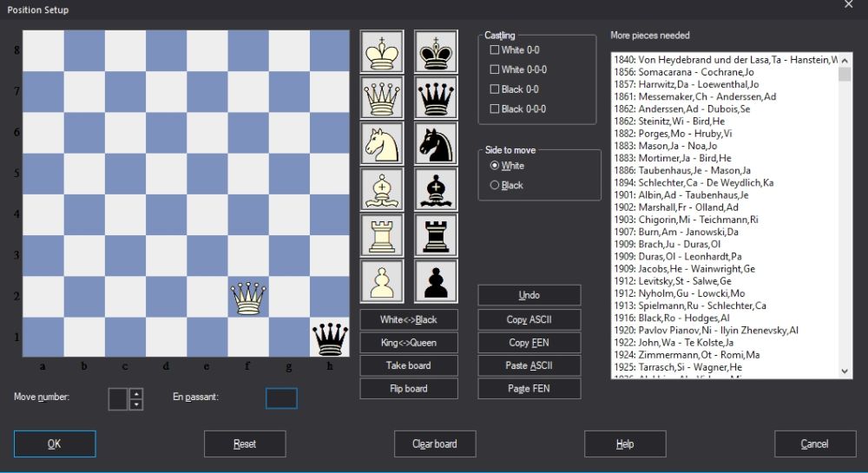Click the white queen on f2 square

tap(248, 298)
